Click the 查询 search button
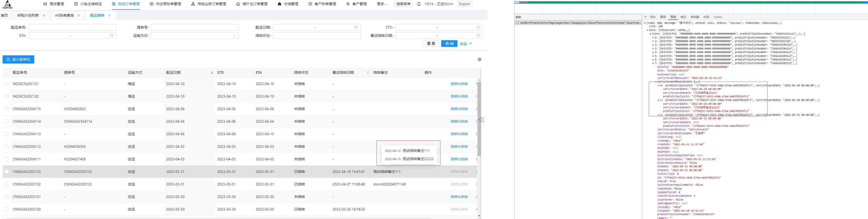 pyautogui.click(x=449, y=44)
